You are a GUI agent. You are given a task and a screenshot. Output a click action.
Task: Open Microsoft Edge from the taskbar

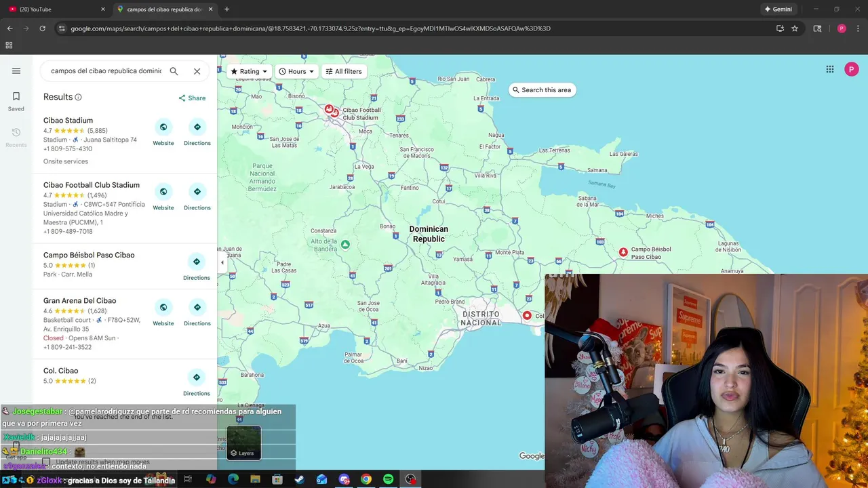[233, 479]
